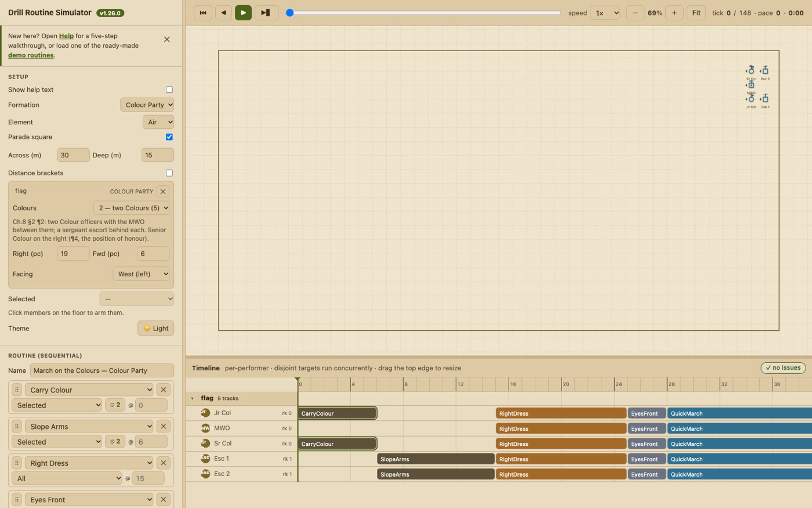The width and height of the screenshot is (812, 508).
Task: Click the playback position slider track
Action: (x=424, y=12)
